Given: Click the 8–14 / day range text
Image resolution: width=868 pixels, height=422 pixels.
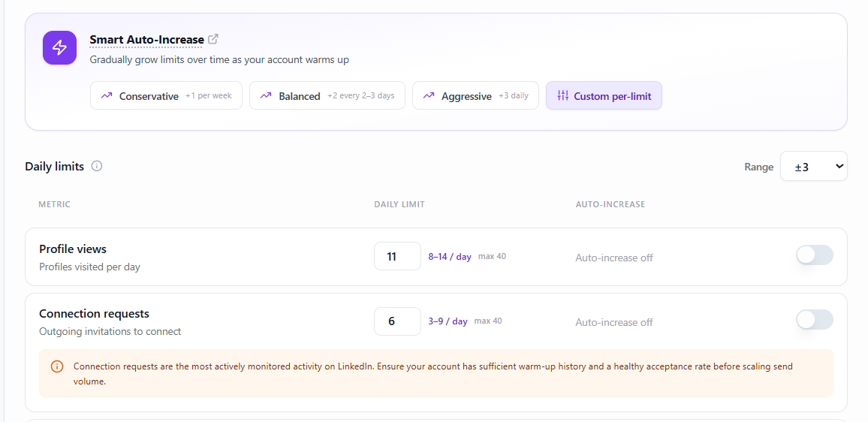Looking at the screenshot, I should tap(450, 257).
